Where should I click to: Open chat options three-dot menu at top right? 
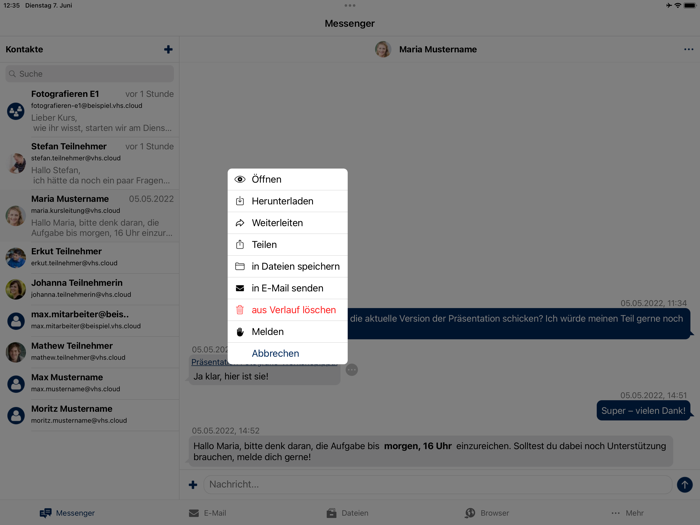pyautogui.click(x=688, y=50)
